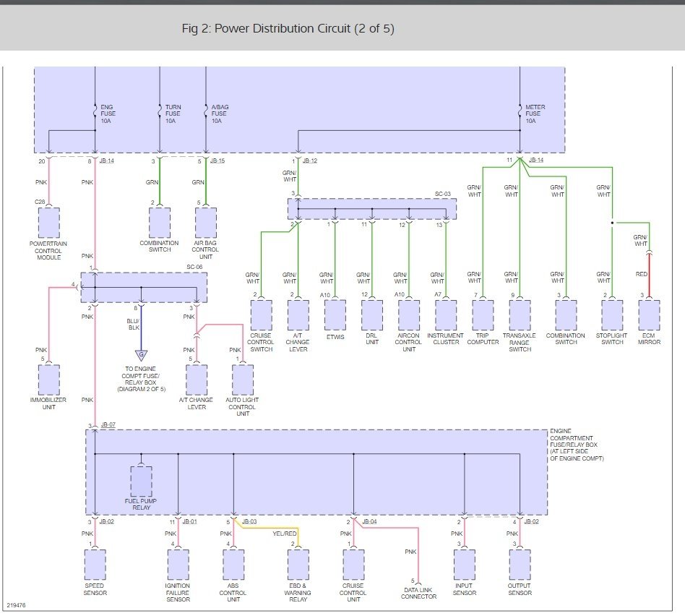Click the diagram number '219476'
685x616 pixels.
pos(16,605)
